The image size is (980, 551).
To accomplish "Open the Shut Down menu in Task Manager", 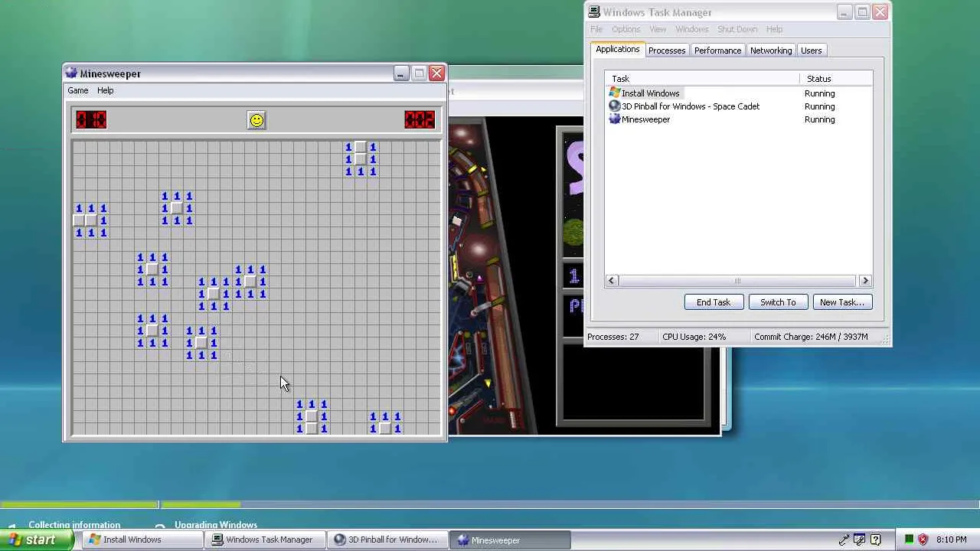I will click(737, 29).
